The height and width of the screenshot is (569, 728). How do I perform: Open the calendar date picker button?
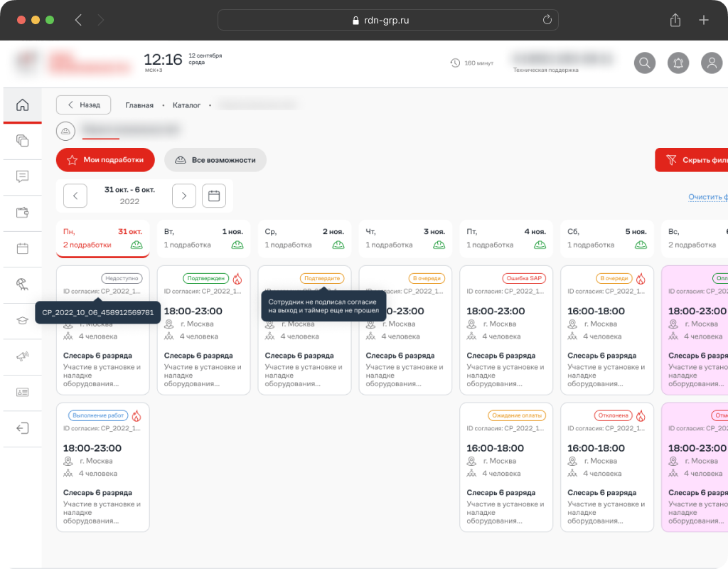point(214,196)
